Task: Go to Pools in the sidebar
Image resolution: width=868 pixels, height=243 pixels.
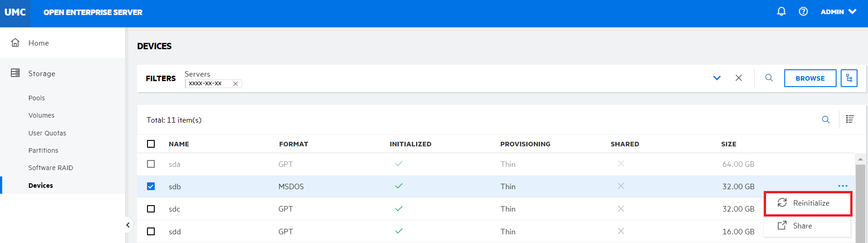Action: (36, 98)
